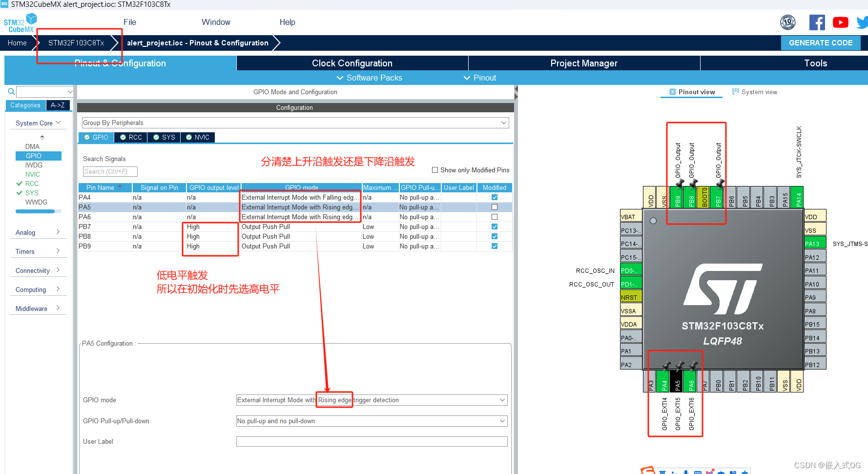This screenshot has width=868, height=474.
Task: Select pin PA4 at chip bottom
Action: pyautogui.click(x=664, y=381)
